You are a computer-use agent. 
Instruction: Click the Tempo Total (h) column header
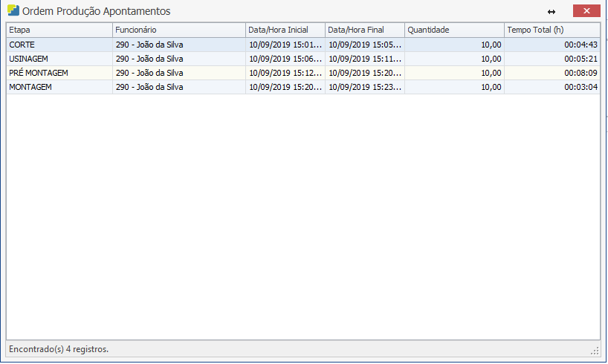click(x=552, y=30)
